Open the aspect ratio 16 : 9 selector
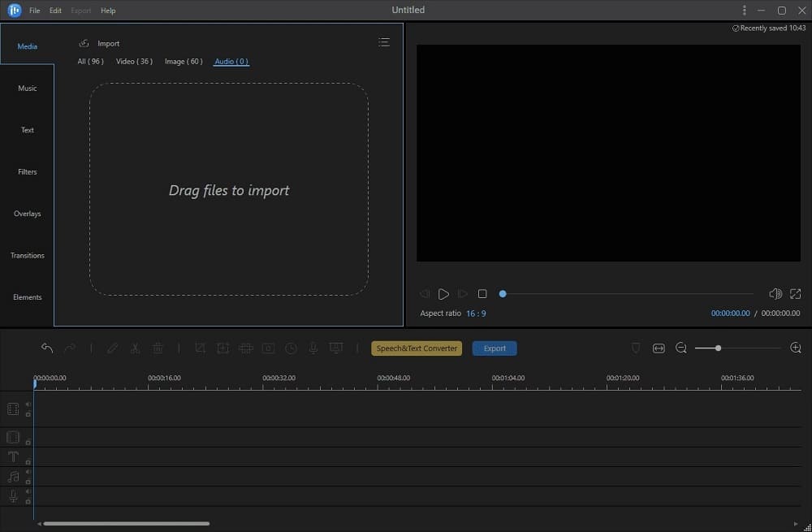The height and width of the screenshot is (532, 812). [x=476, y=314]
